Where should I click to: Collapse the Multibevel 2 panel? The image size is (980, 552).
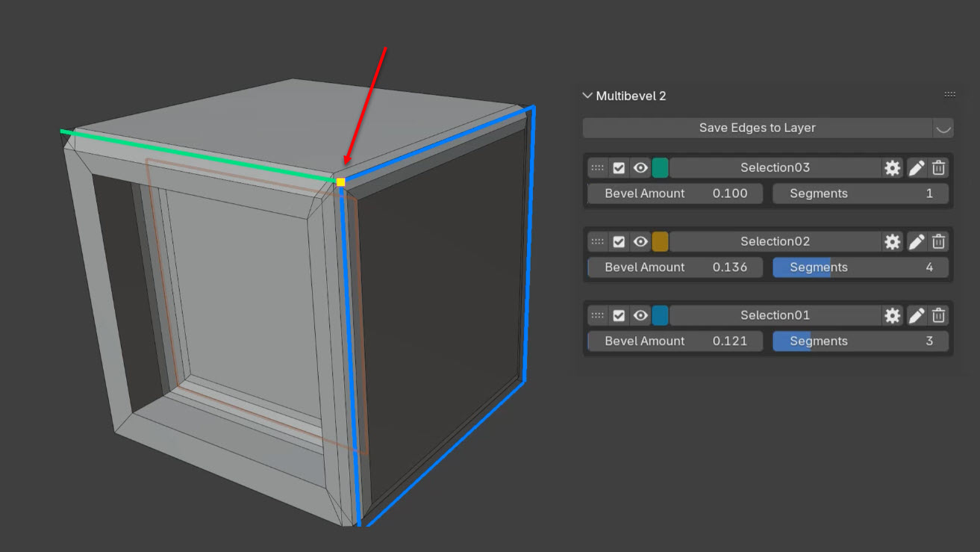click(x=587, y=96)
